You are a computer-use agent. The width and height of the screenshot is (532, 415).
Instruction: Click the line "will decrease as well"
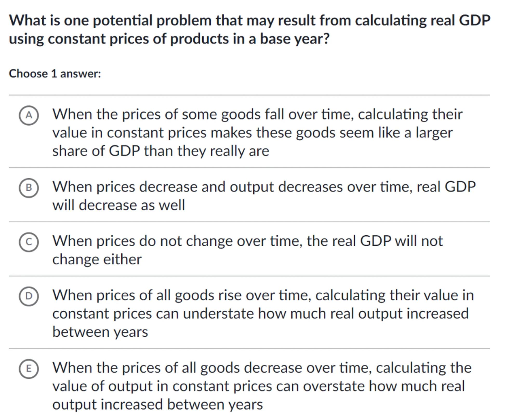(x=118, y=205)
